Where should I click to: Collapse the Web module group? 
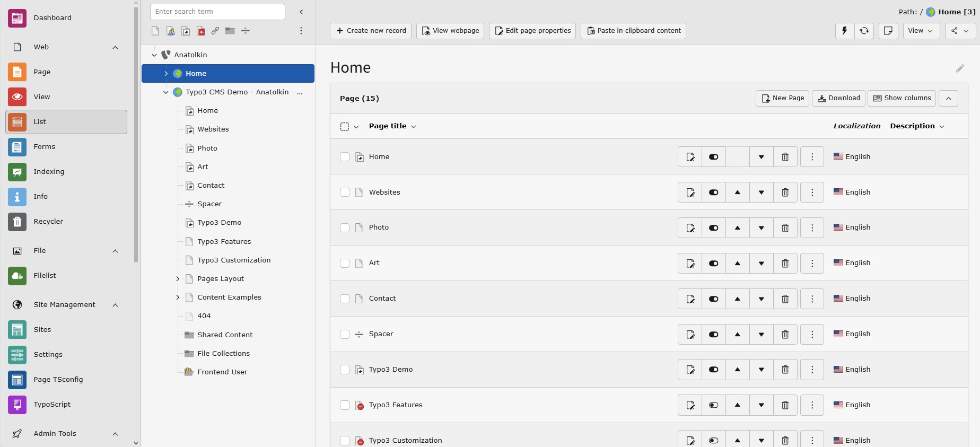[115, 47]
